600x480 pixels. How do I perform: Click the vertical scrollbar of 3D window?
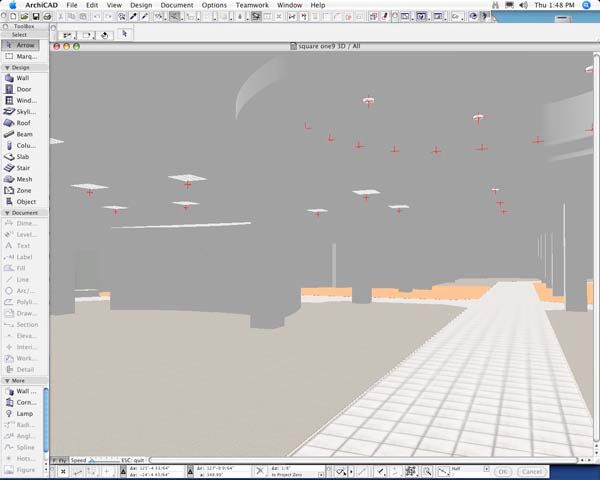pyautogui.click(x=597, y=249)
